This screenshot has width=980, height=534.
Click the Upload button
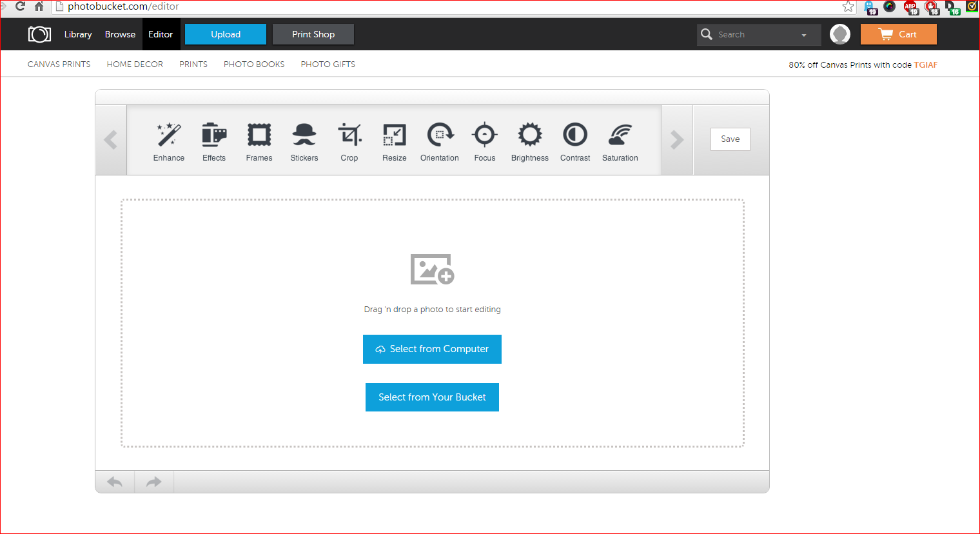point(226,34)
